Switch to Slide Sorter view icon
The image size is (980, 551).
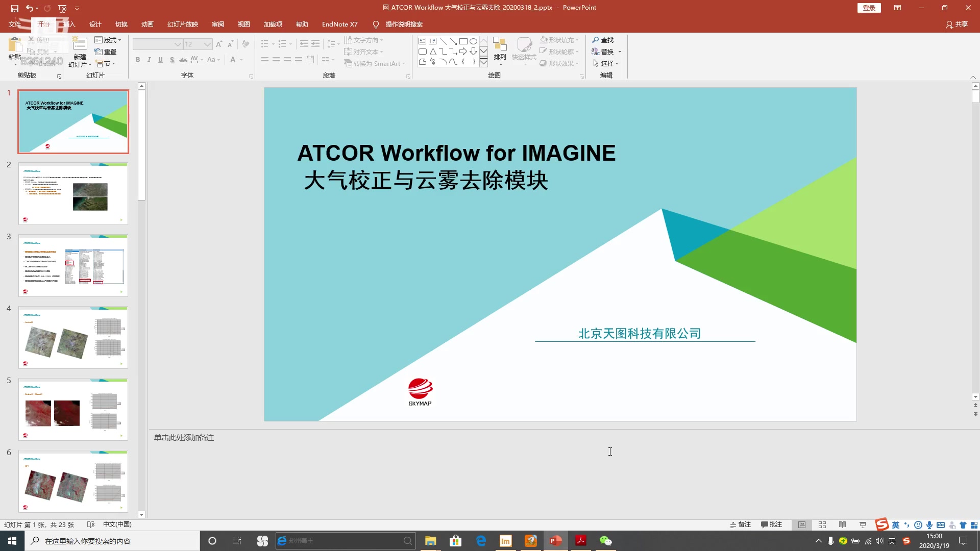point(822,524)
